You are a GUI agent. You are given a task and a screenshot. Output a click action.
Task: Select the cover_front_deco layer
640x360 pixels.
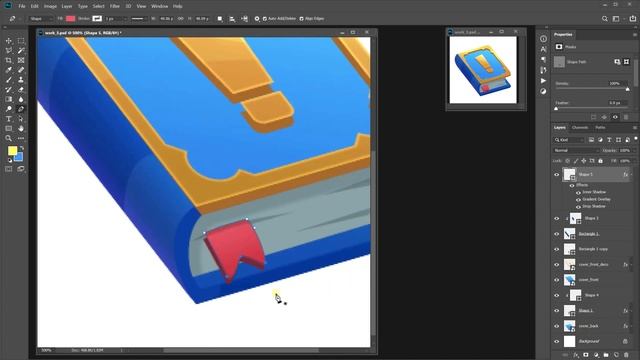point(594,264)
